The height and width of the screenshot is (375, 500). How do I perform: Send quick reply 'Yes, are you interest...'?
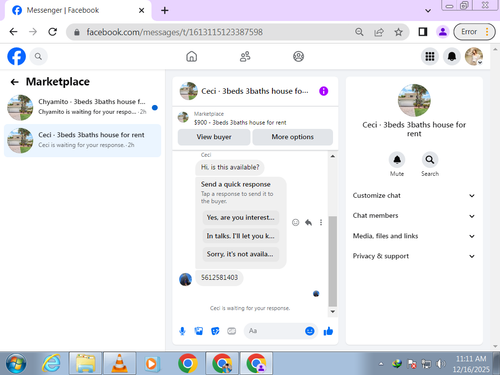[x=240, y=218]
